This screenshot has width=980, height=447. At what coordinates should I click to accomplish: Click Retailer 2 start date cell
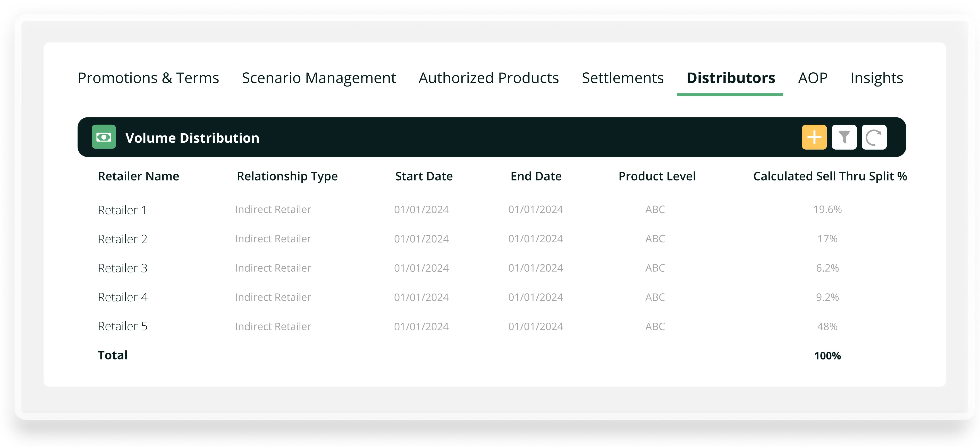(421, 239)
